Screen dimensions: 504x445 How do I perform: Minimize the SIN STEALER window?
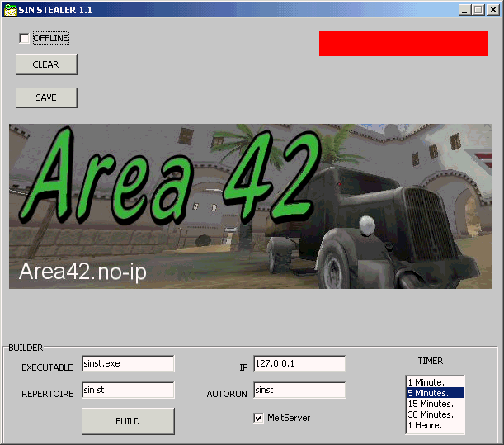(466, 9)
